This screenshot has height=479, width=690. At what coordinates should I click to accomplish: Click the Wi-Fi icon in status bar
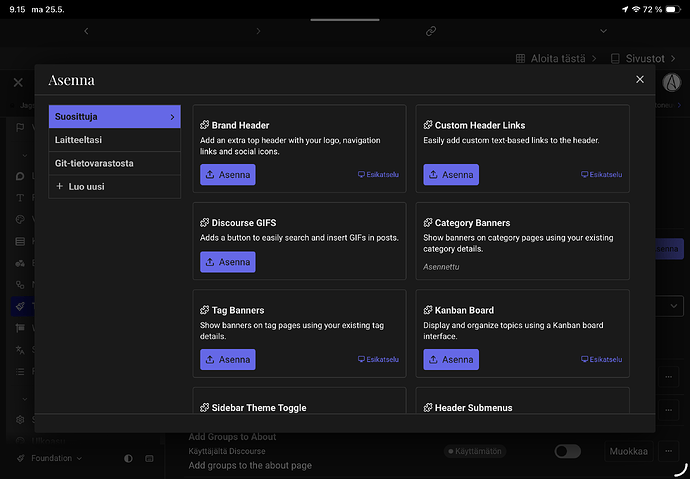[636, 9]
